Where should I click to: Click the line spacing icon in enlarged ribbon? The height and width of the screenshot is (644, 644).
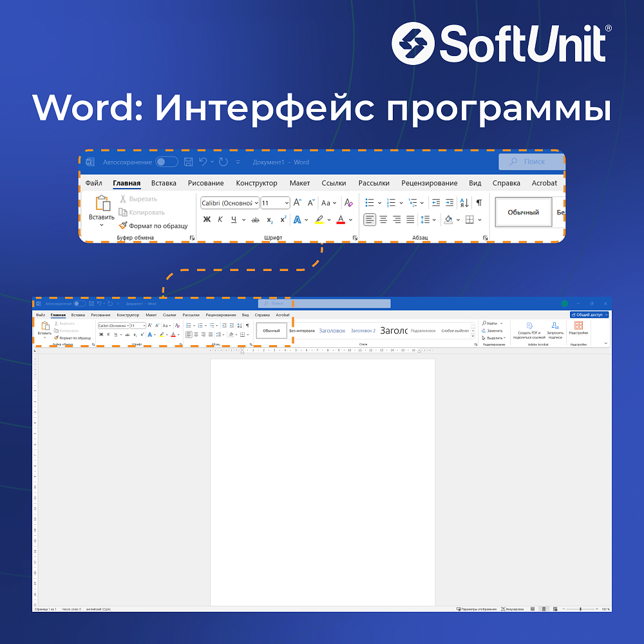pyautogui.click(x=425, y=220)
